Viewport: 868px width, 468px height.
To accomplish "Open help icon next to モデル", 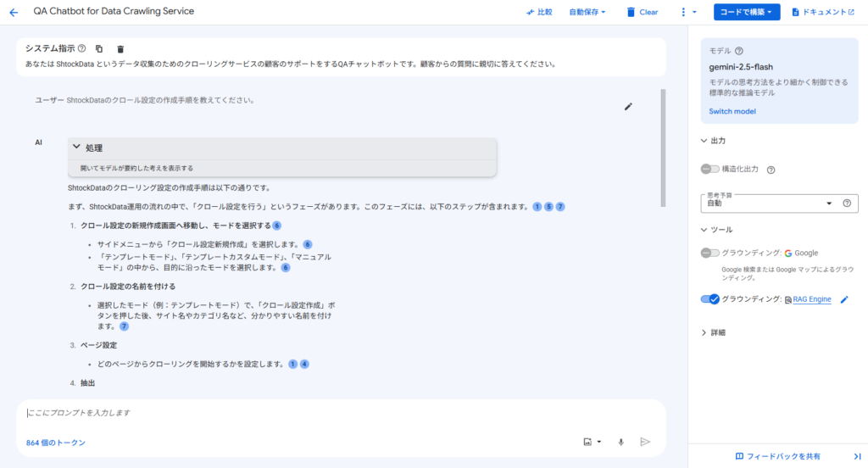I will (739, 51).
